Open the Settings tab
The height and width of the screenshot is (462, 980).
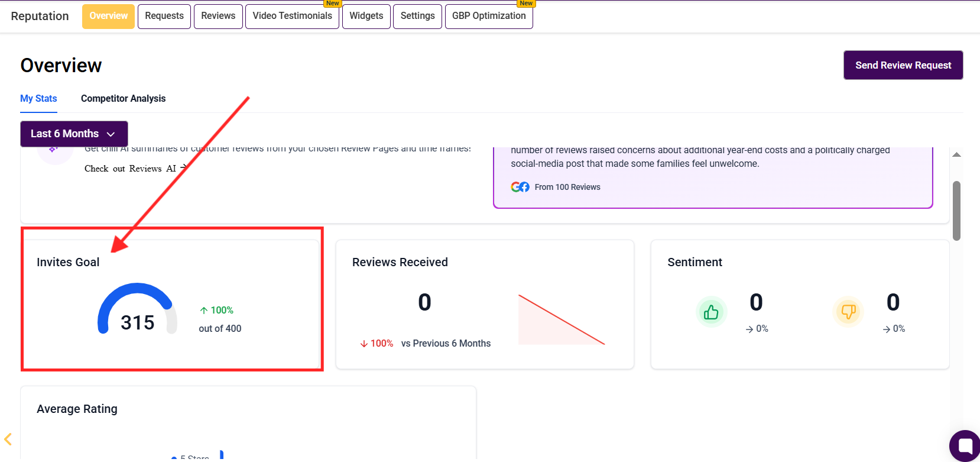(417, 16)
